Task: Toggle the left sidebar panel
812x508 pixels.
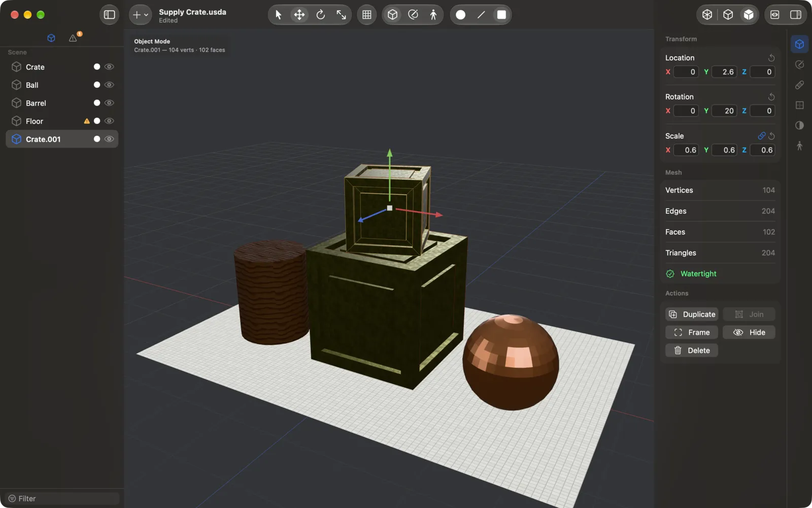Action: (x=109, y=15)
